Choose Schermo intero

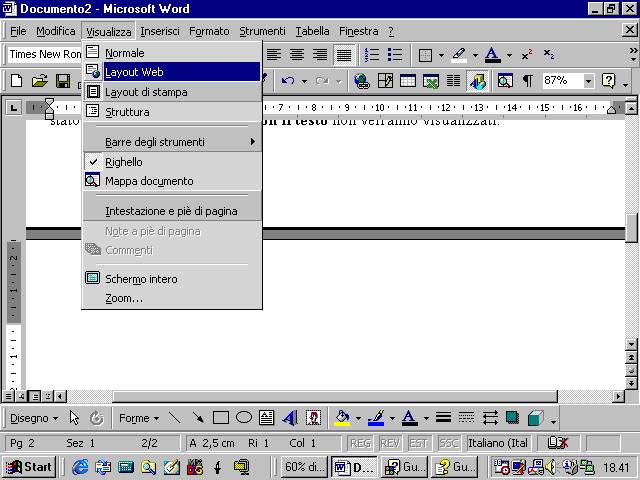[x=172, y=279]
